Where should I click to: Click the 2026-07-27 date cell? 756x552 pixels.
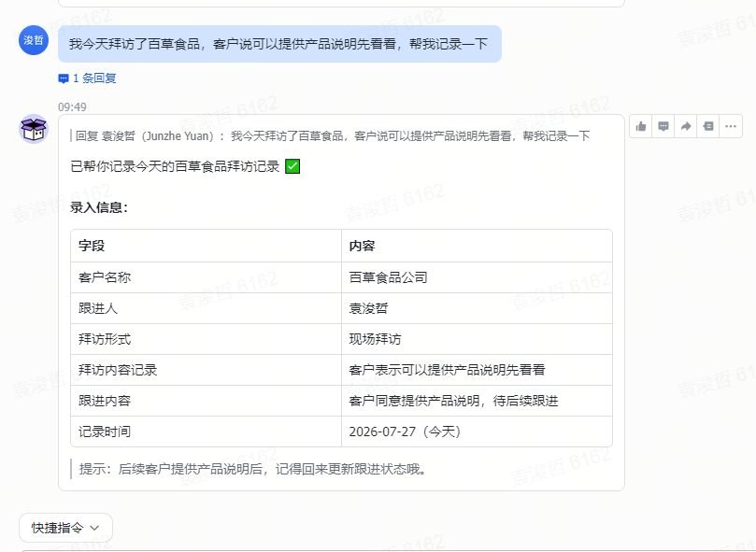tap(477, 432)
